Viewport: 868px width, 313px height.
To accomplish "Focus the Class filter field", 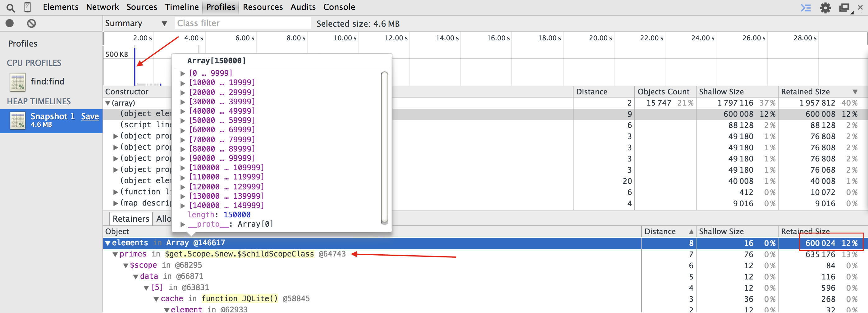I will (243, 23).
